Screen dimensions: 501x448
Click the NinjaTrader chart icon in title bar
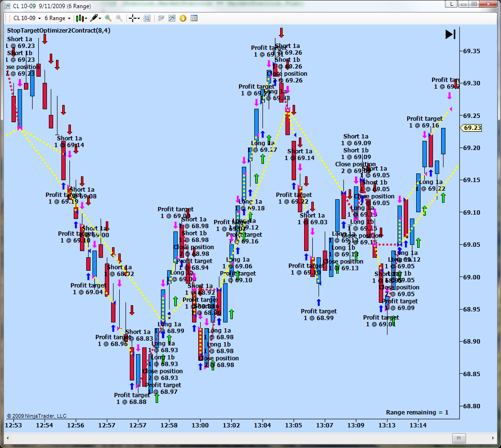[7, 6]
